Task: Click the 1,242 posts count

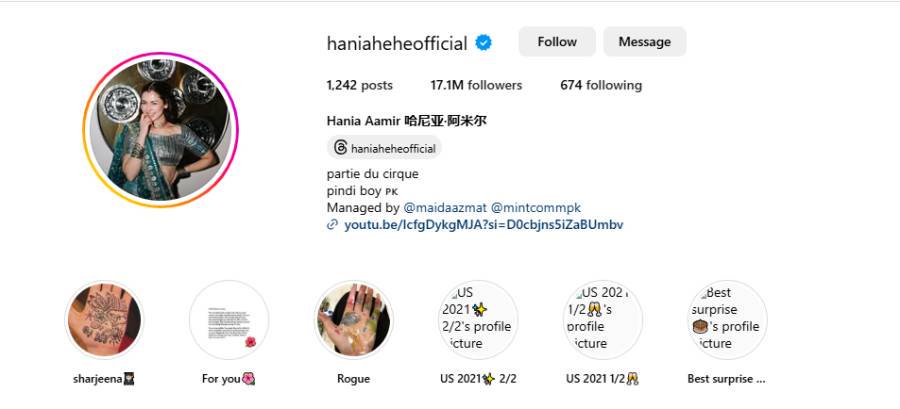Action: (x=360, y=85)
